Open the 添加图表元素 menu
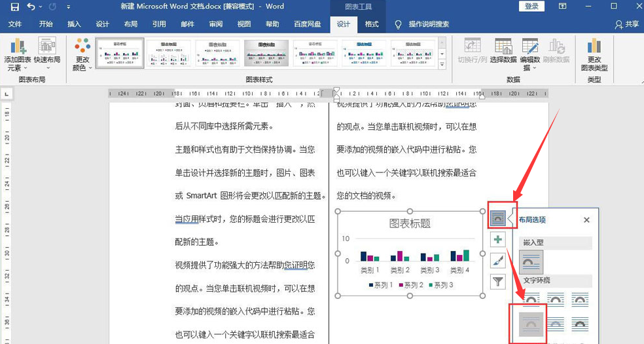644x344 pixels. [x=18, y=54]
